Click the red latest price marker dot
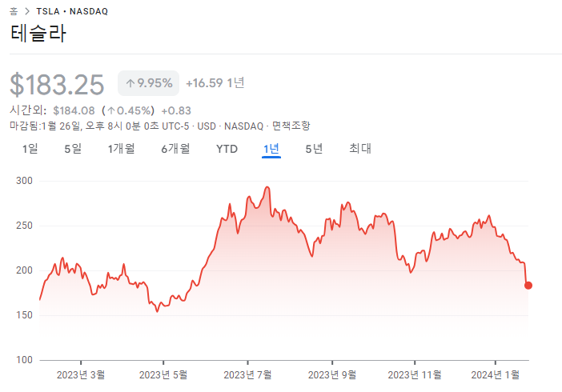562x392 pixels. 528,286
